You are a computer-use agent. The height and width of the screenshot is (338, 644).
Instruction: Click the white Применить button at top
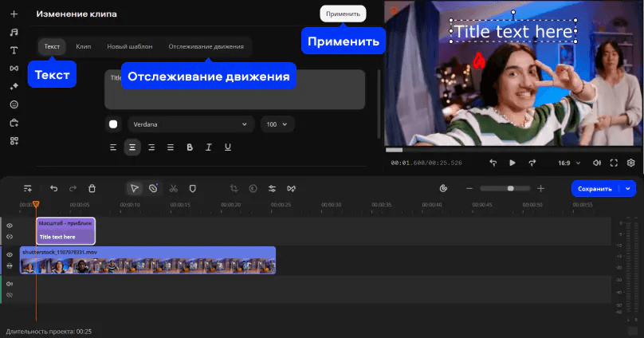344,14
